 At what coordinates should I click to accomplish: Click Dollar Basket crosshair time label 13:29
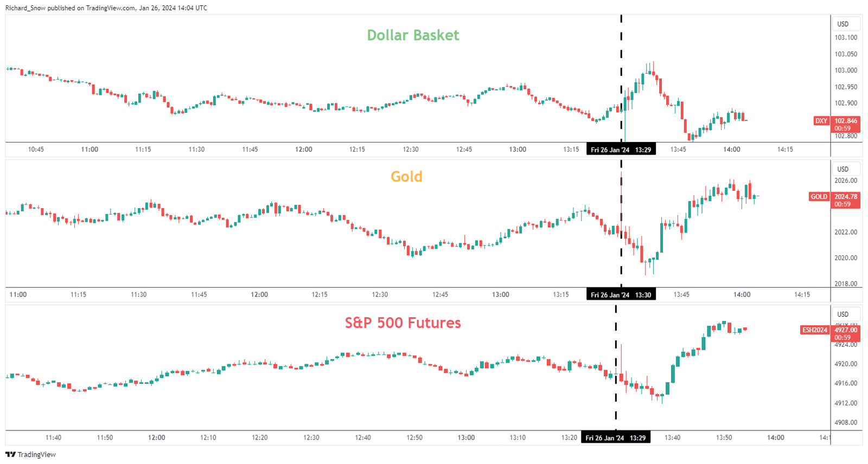[621, 150]
